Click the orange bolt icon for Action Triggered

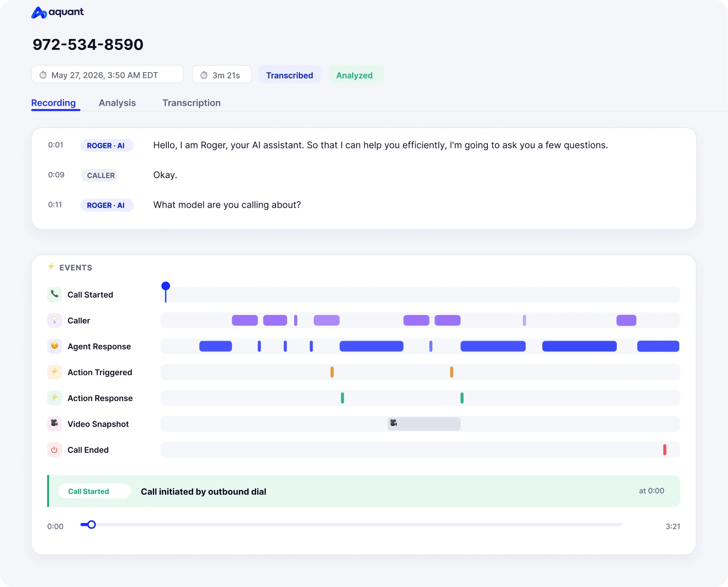55,372
